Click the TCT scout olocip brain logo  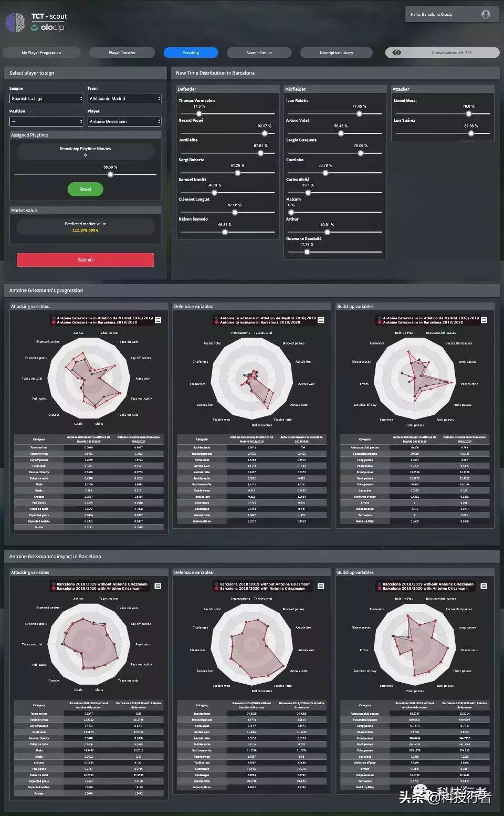(15, 23)
